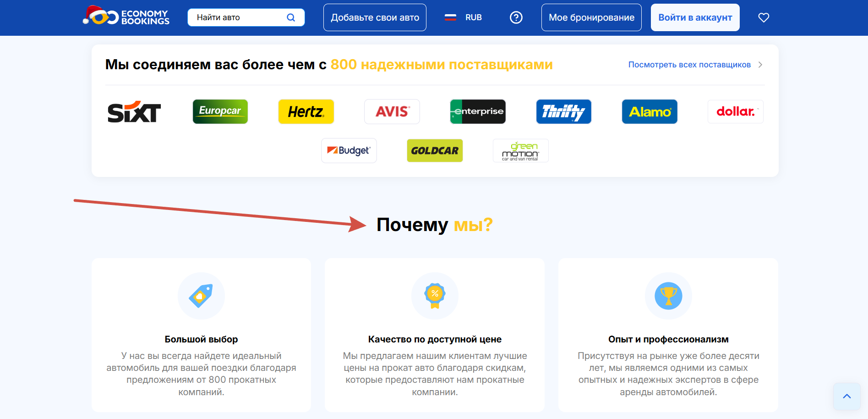Viewport: 868px width, 419px height.
Task: Click the Economy Bookings logo
Action: [126, 17]
